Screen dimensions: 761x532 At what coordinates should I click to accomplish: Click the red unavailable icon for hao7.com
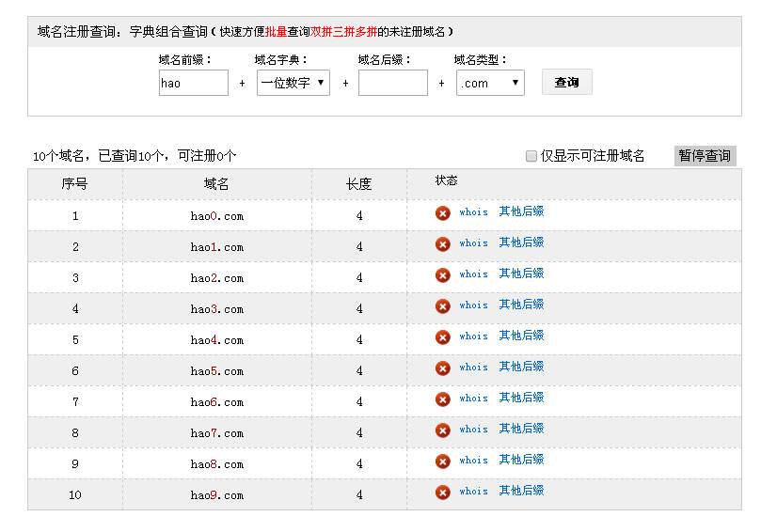[x=443, y=430]
